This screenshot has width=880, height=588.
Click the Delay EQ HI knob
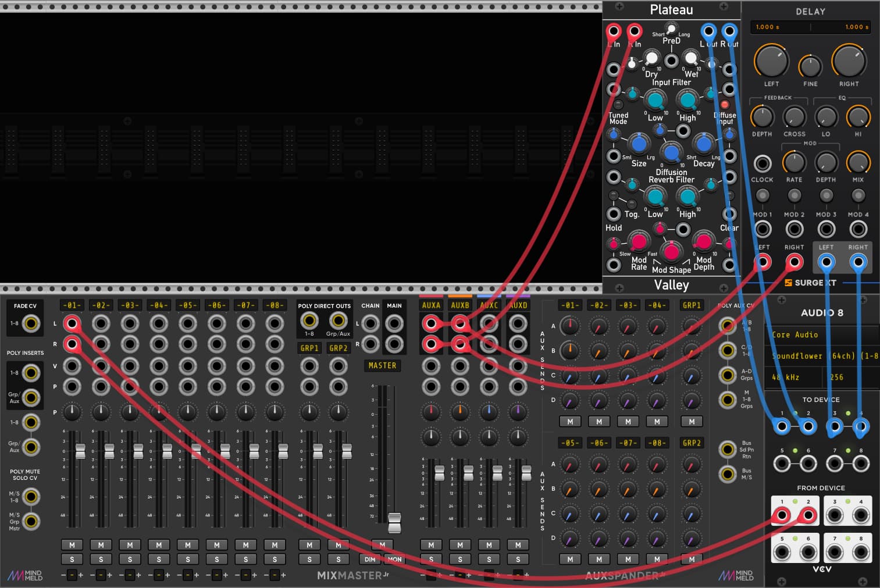tap(858, 117)
